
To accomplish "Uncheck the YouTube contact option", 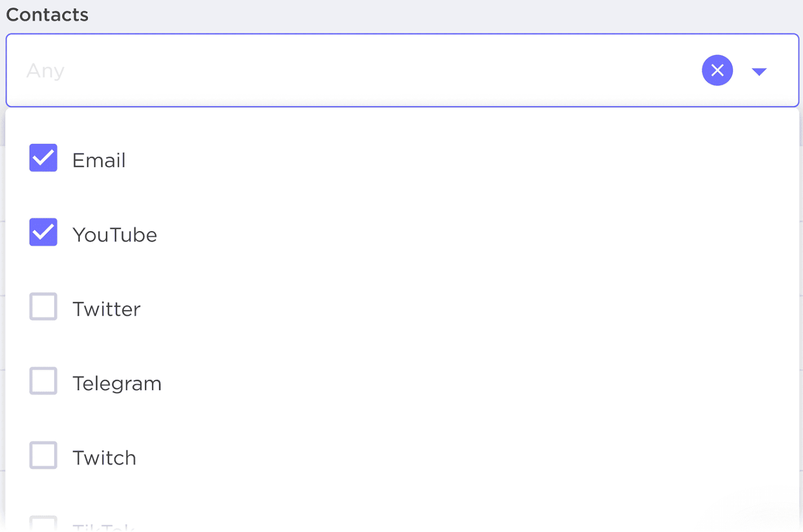I will coord(43,232).
